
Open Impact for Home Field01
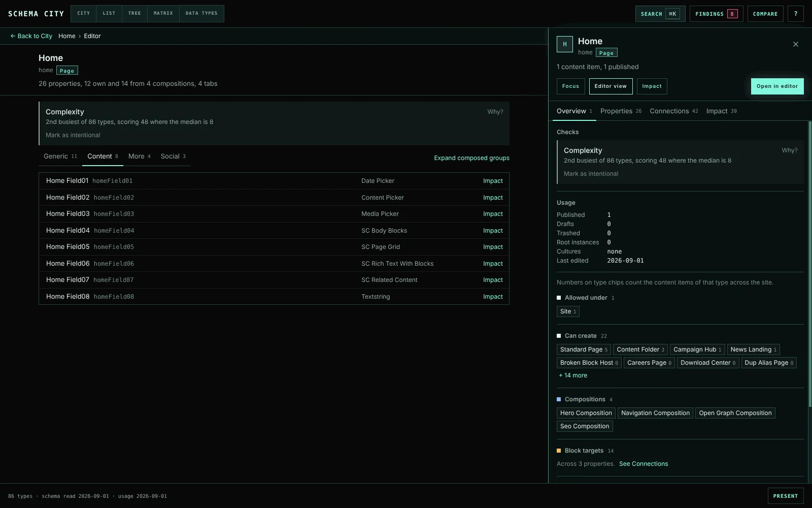pyautogui.click(x=493, y=181)
